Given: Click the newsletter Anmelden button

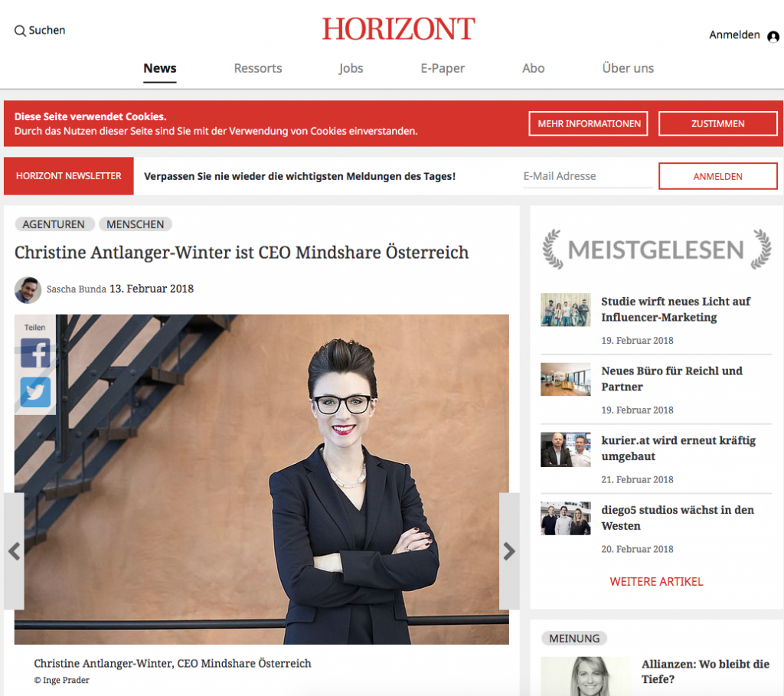Looking at the screenshot, I should tap(718, 176).
